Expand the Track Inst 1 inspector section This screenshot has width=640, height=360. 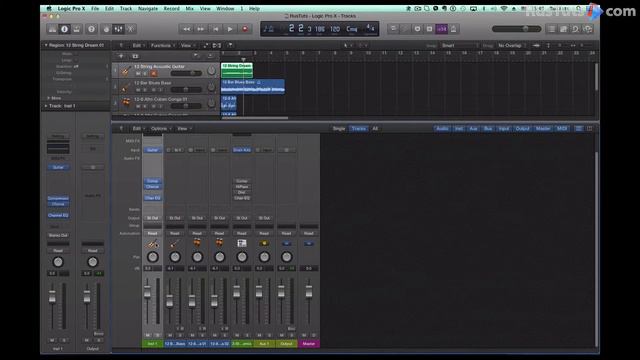pos(46,106)
